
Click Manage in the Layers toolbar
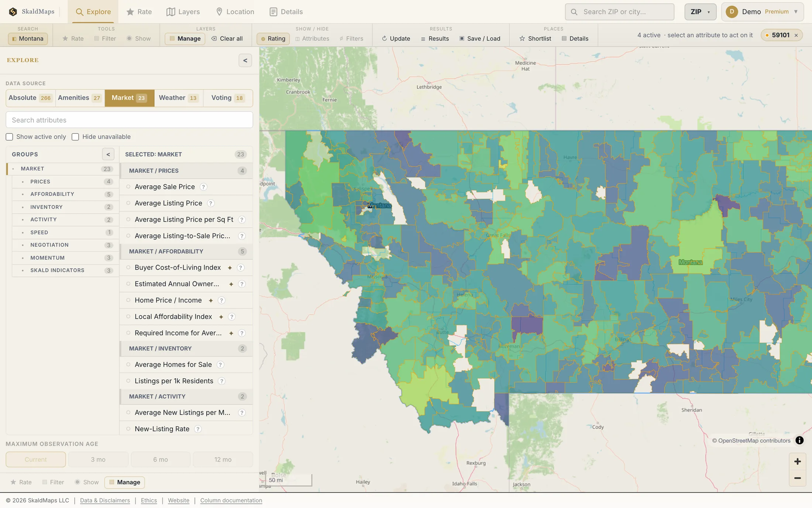click(185, 38)
